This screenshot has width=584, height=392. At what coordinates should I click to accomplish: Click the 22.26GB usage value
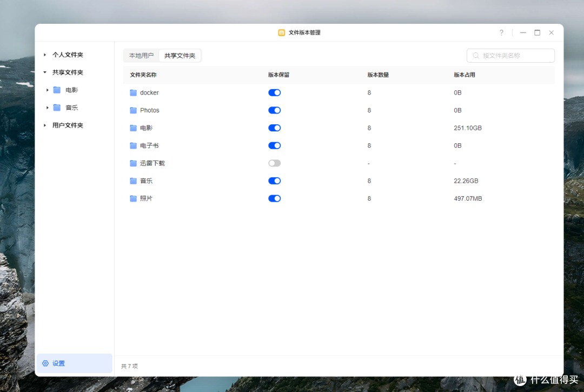point(466,181)
